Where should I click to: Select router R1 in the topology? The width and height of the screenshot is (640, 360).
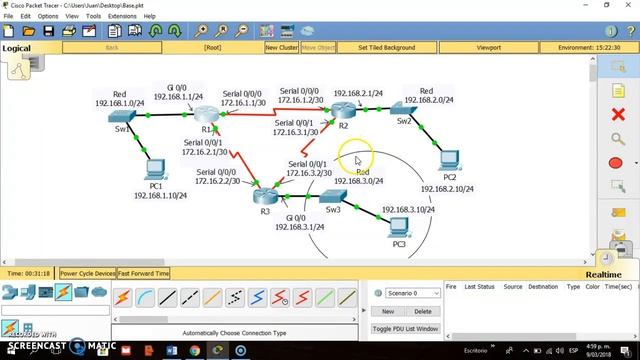206,114
